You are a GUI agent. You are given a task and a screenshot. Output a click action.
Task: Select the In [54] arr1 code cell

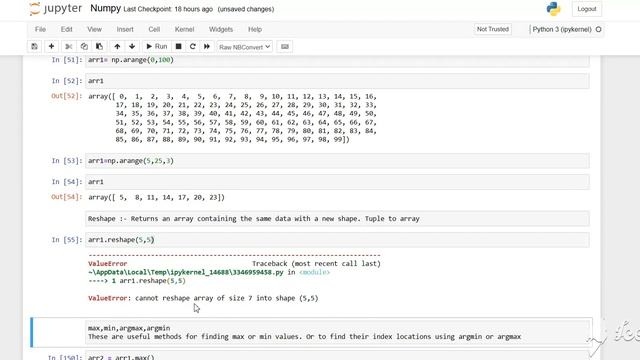pos(337,182)
